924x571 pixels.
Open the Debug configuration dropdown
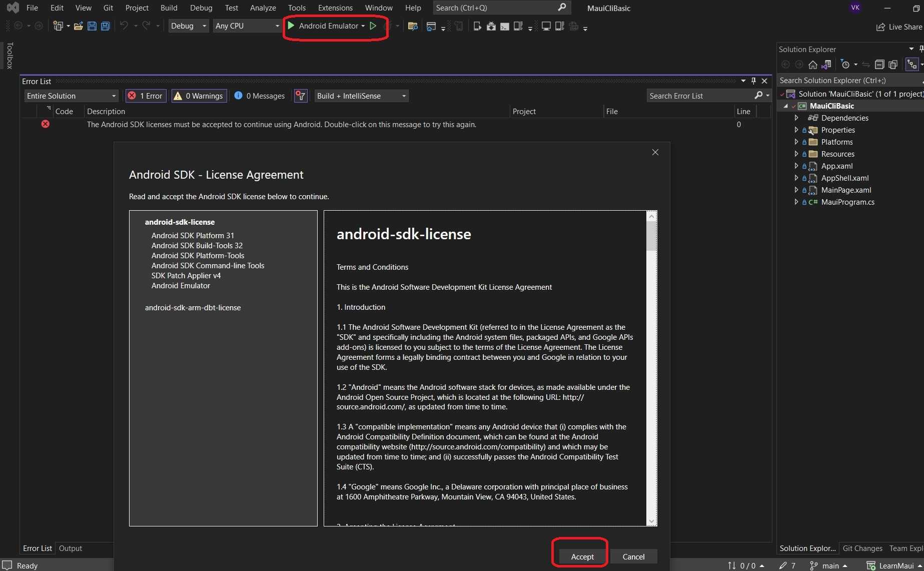click(x=189, y=26)
